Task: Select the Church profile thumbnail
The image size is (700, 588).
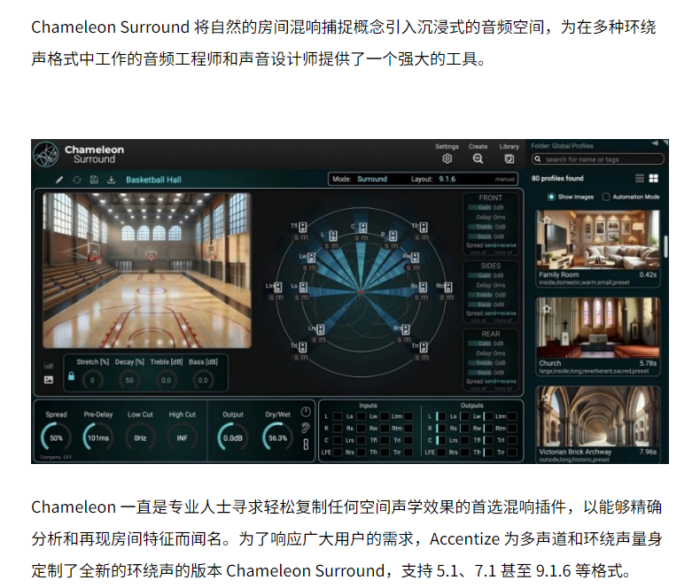Action: point(598,328)
